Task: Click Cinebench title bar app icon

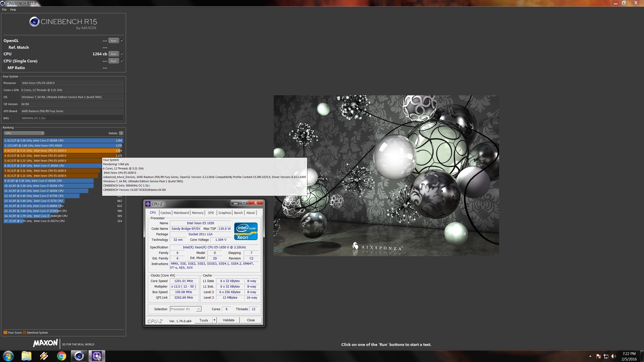Action: 3,3
